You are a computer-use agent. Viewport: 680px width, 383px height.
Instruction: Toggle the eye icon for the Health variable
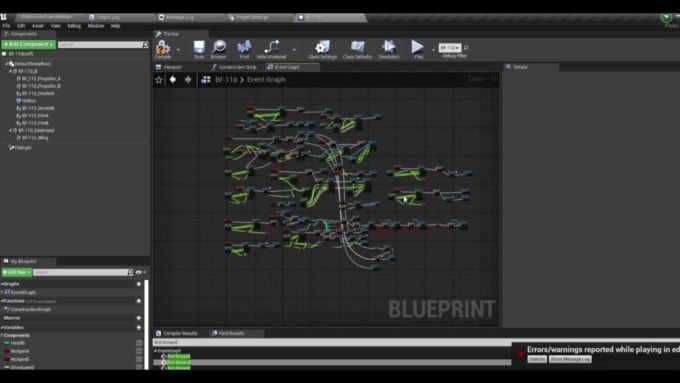tap(139, 343)
